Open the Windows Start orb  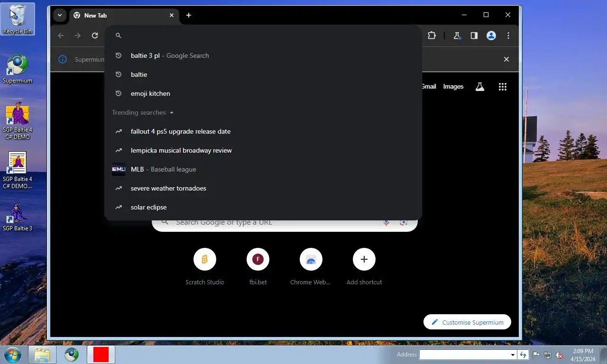click(x=13, y=355)
